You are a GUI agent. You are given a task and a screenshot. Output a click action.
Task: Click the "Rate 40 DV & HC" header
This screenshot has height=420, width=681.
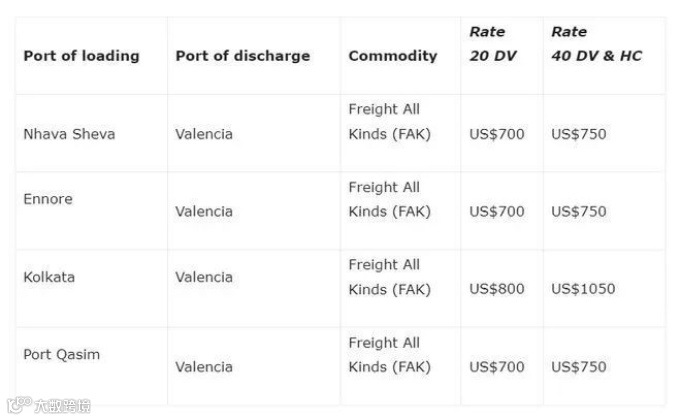[596, 44]
